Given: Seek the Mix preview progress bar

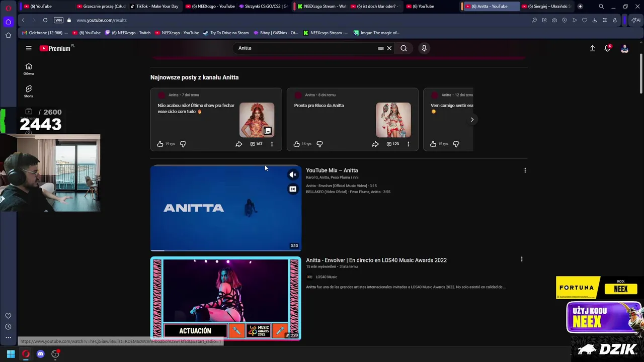Looking at the screenshot, I should (x=226, y=250).
